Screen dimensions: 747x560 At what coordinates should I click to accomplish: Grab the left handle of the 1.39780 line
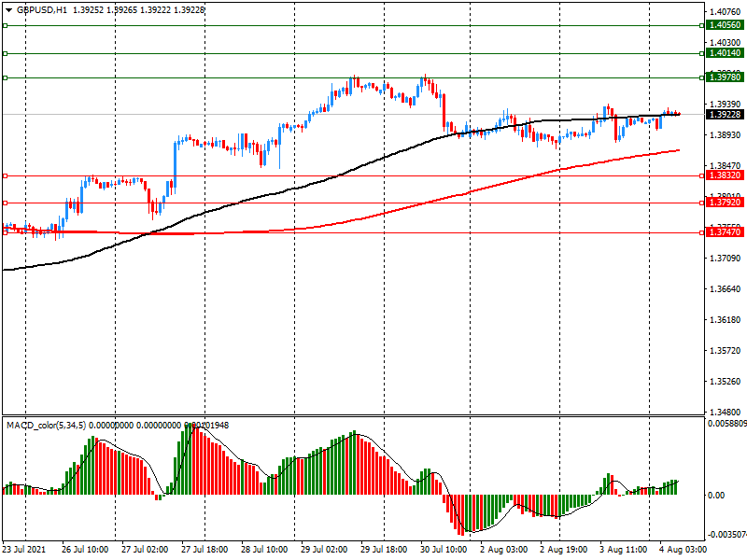pyautogui.click(x=6, y=77)
